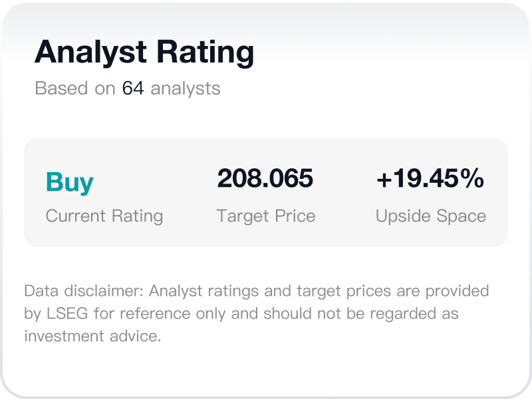Click the gray rating summary panel
The width and height of the screenshot is (532, 399).
[266, 192]
